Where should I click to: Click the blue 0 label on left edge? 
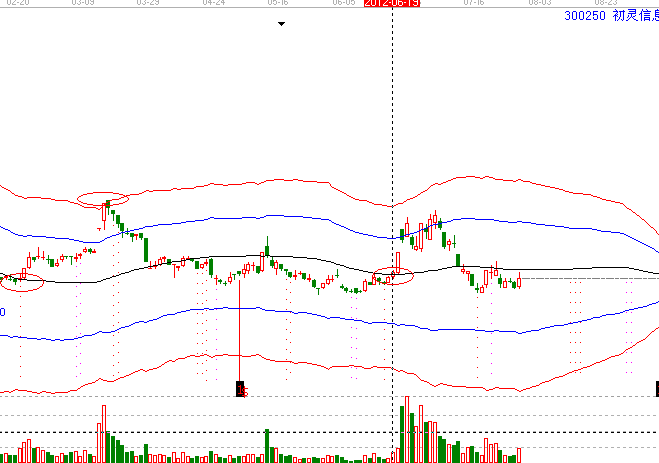3,313
